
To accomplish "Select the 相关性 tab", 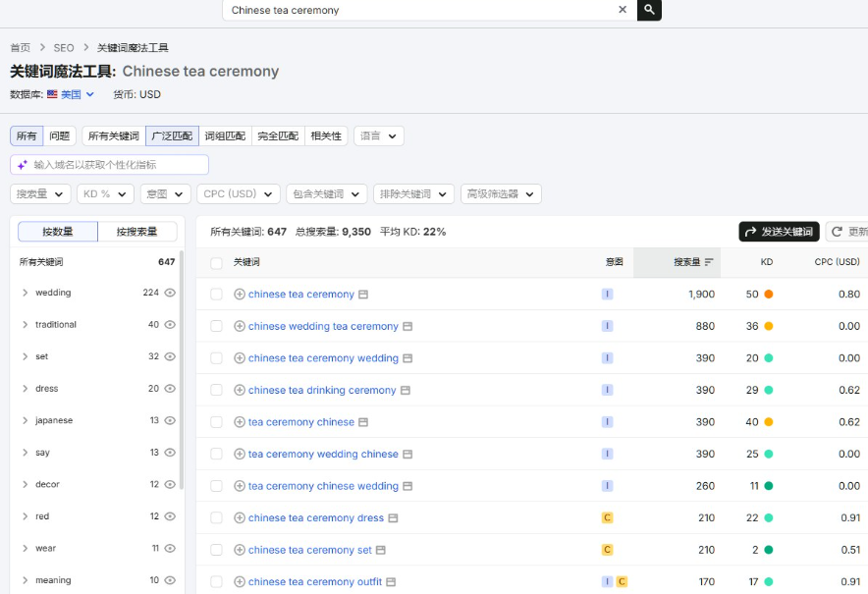I will point(326,136).
